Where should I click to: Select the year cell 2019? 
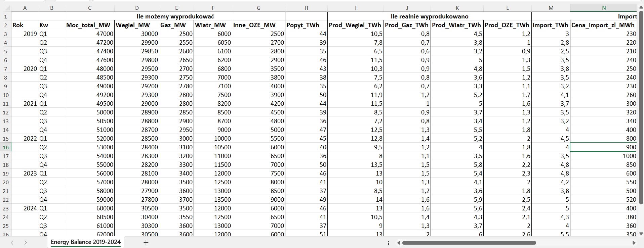tap(25, 34)
